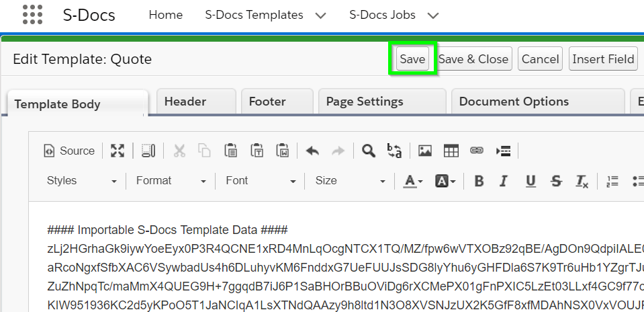Click the Cut scissors icon

tap(179, 151)
